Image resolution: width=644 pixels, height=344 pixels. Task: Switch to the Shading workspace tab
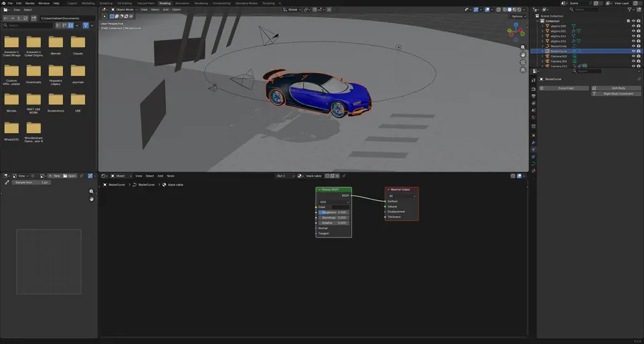tap(165, 3)
